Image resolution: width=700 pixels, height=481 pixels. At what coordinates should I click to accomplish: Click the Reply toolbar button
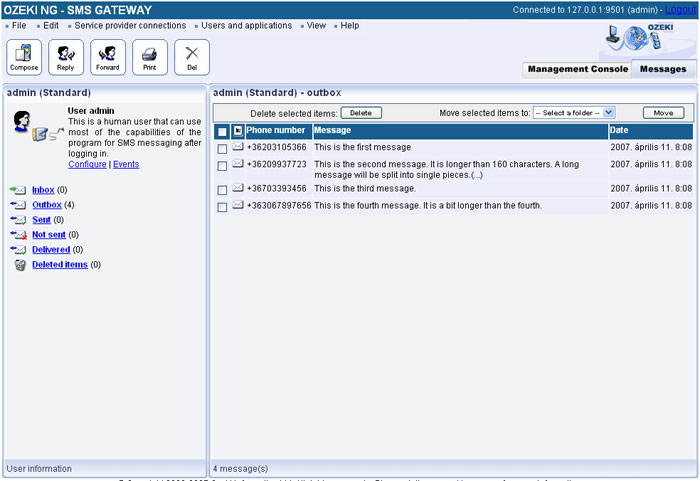[x=66, y=57]
